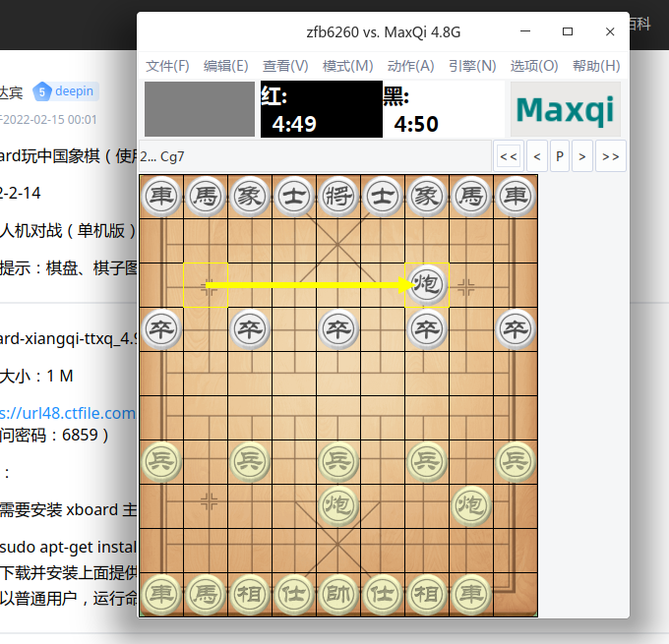
Task: Click the deepin badge in background page
Action: point(66,91)
